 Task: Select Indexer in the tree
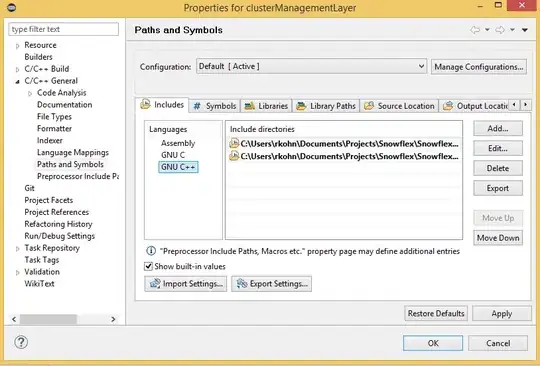coord(50,140)
